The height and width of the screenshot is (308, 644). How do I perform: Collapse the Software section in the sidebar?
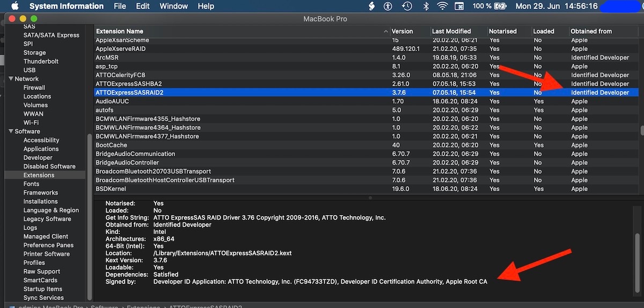point(11,131)
